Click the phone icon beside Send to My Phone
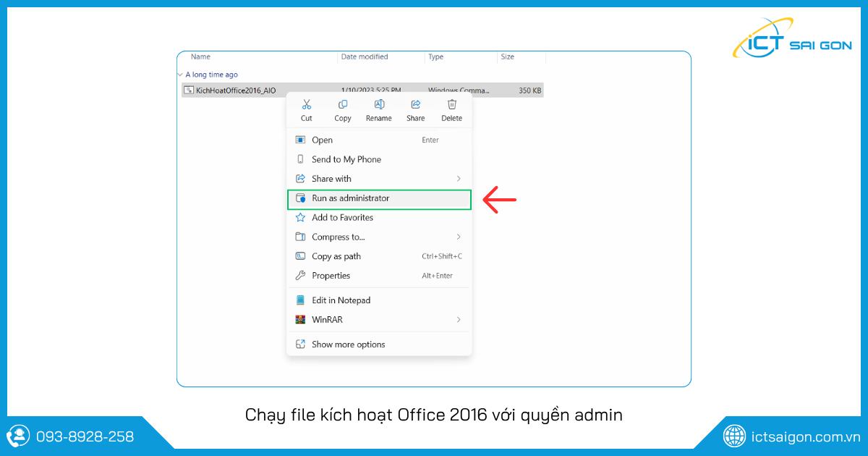This screenshot has width=868, height=456. tap(300, 159)
